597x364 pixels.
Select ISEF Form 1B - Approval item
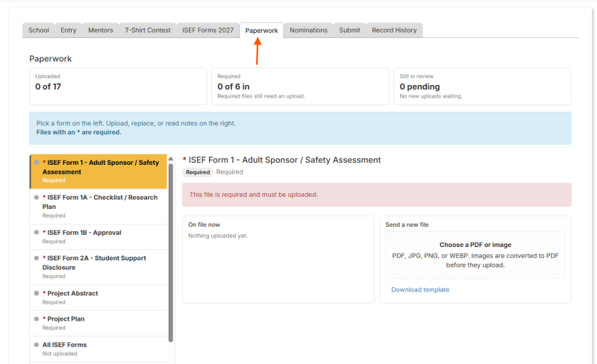tap(99, 237)
